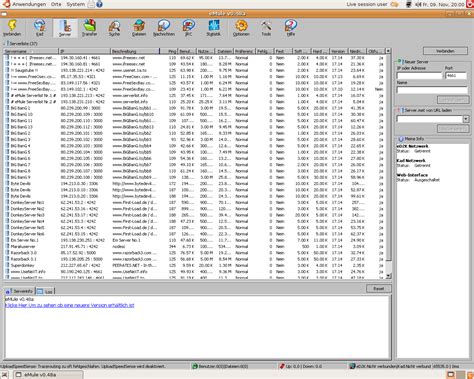Select the Superdonkey server row
The image size is (474, 379).
(195, 266)
